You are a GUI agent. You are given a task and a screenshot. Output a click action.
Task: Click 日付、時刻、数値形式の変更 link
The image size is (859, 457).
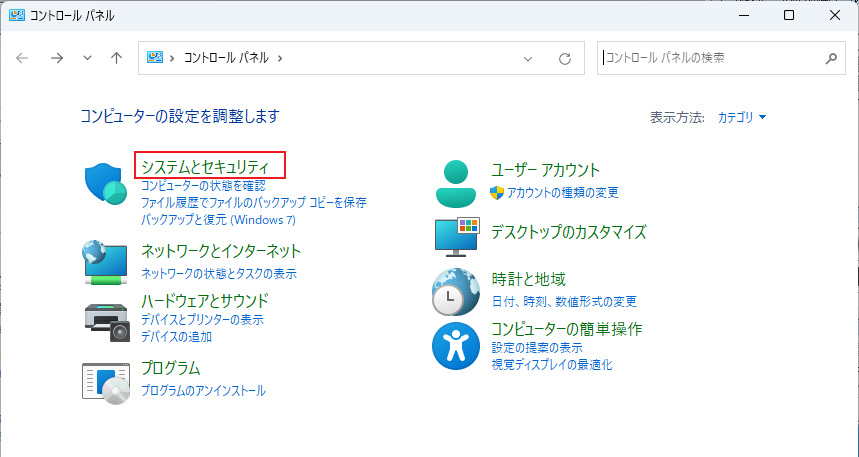point(564,301)
